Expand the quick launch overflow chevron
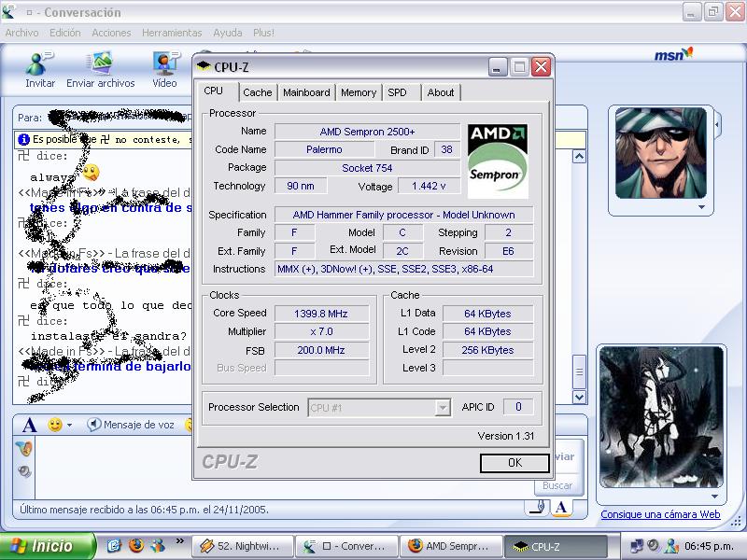The width and height of the screenshot is (747, 560). pyautogui.click(x=179, y=541)
